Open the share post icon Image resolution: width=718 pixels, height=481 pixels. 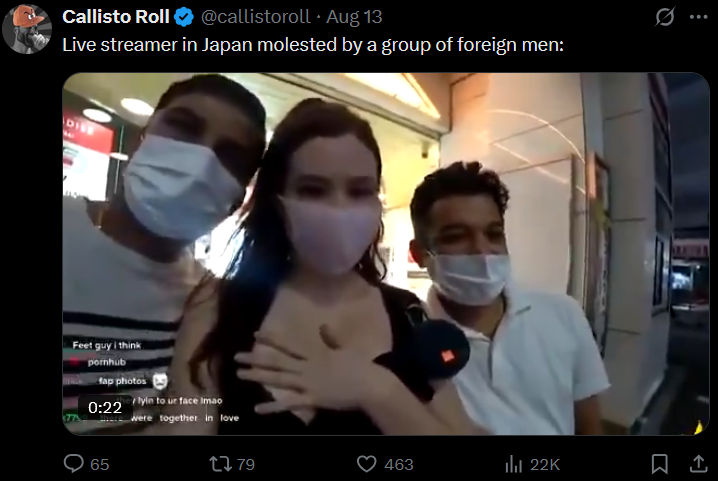click(698, 464)
